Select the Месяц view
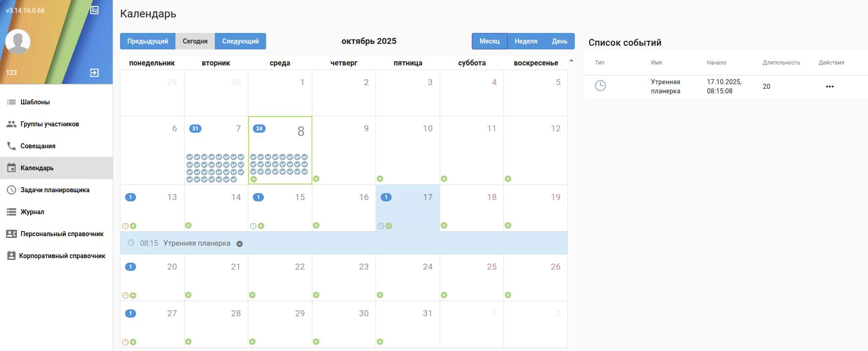This screenshot has height=351, width=868. pos(489,41)
